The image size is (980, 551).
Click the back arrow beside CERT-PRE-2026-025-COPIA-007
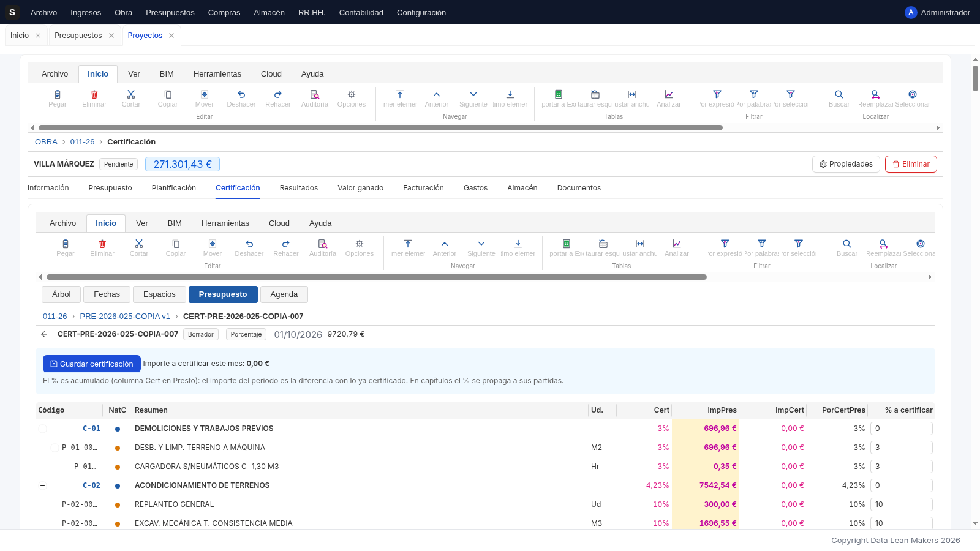[x=44, y=334]
